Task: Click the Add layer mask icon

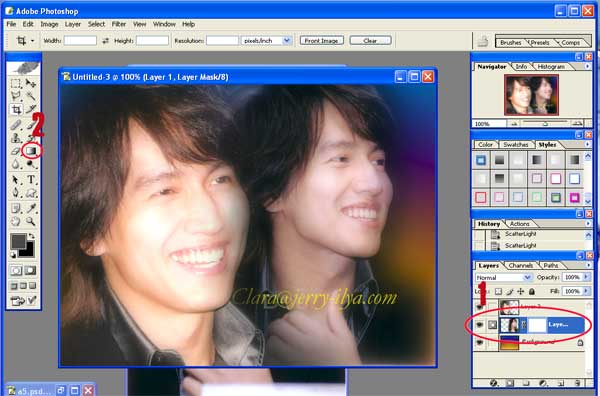Action: coord(510,383)
